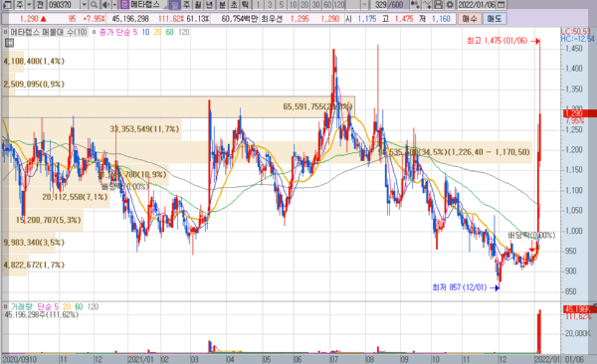
Task: Click the blue MA 10 legend in price chart
Action: [x=146, y=32]
